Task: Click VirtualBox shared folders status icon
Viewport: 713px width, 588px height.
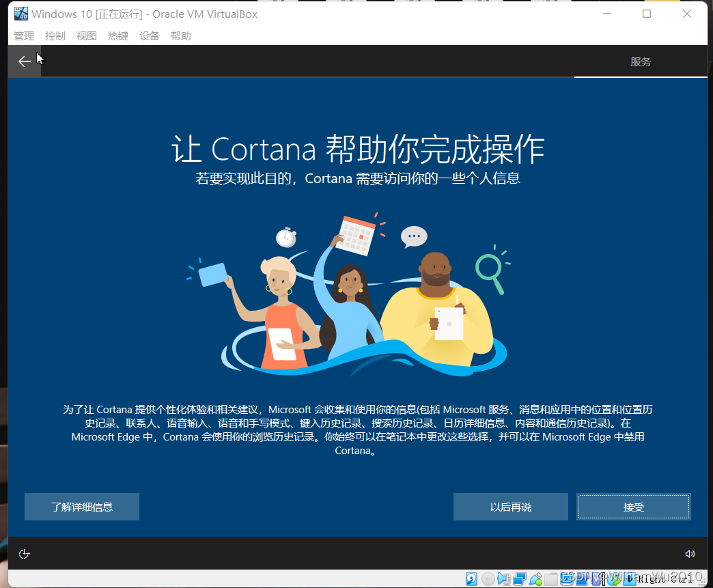Action: point(551,579)
